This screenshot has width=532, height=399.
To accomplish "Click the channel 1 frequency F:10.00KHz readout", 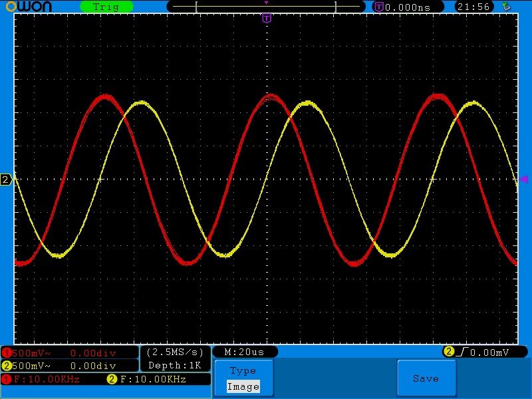I will click(x=45, y=380).
